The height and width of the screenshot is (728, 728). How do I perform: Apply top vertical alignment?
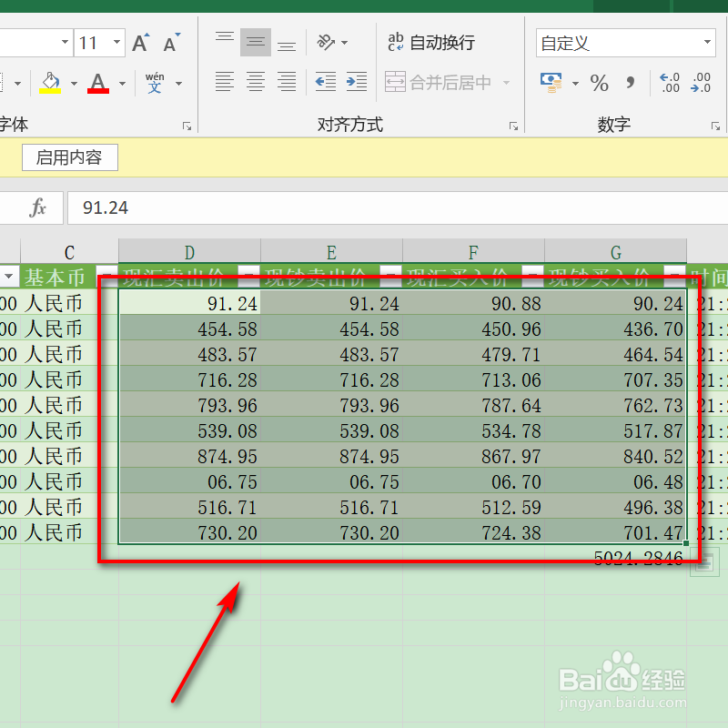(x=225, y=42)
